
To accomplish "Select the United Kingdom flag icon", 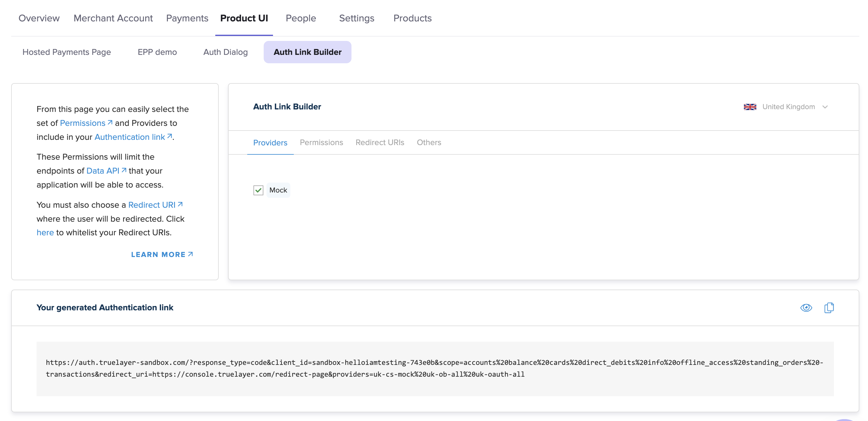I will pyautogui.click(x=750, y=107).
